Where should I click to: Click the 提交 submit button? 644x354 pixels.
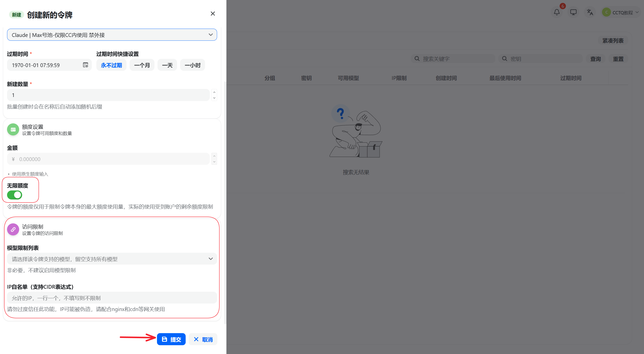171,339
